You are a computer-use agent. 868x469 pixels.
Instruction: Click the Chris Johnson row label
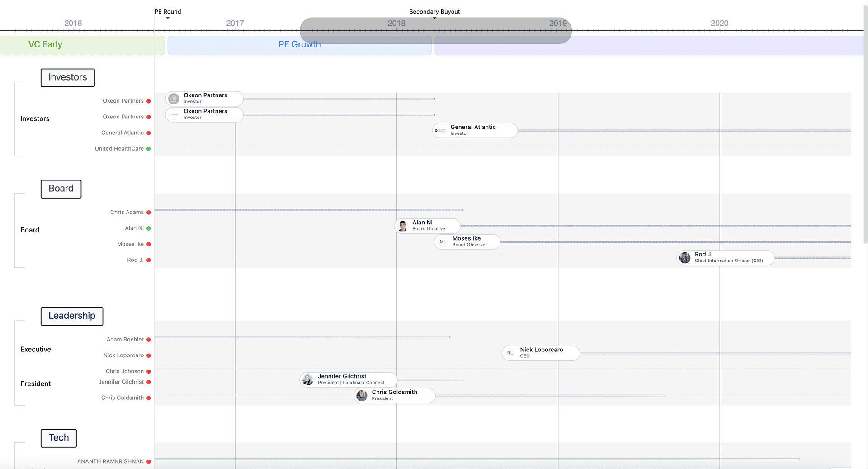(x=125, y=371)
